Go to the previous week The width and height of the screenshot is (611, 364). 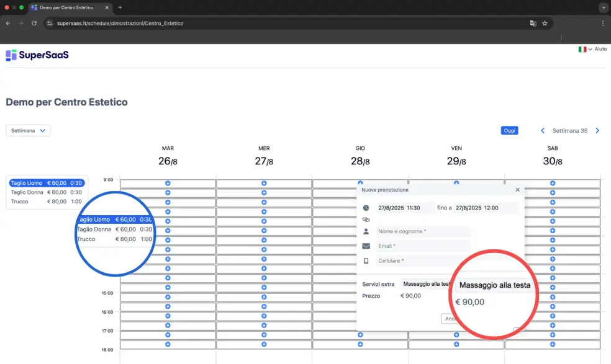[543, 130]
